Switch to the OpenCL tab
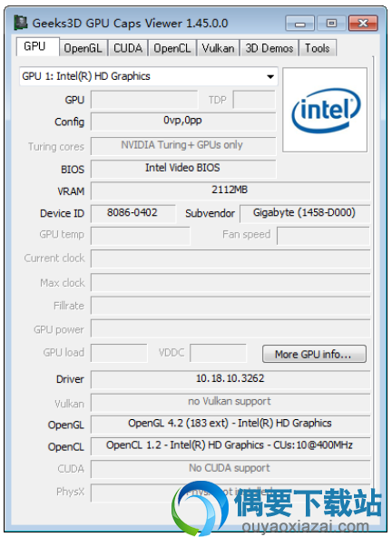 172,48
